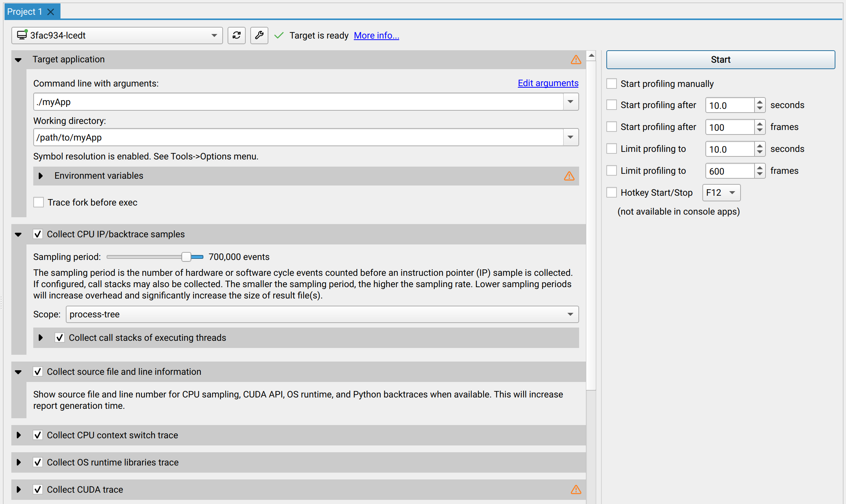The image size is (846, 504).
Task: Click the computer icon in target selector
Action: coord(22,35)
